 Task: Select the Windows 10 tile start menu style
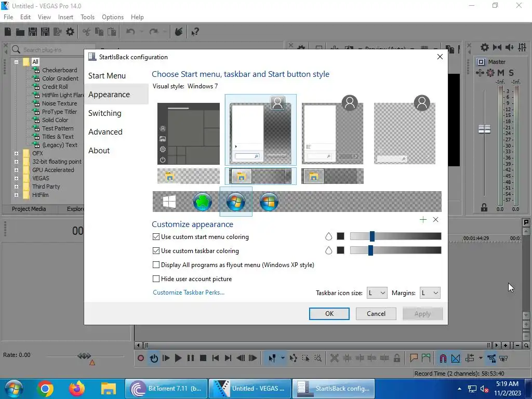(188, 134)
